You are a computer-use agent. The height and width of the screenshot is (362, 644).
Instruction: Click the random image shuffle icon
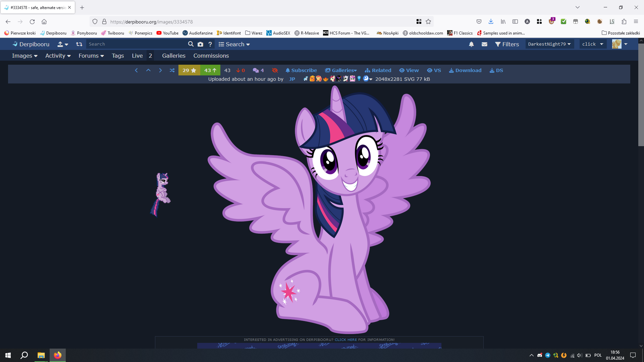[x=172, y=70]
